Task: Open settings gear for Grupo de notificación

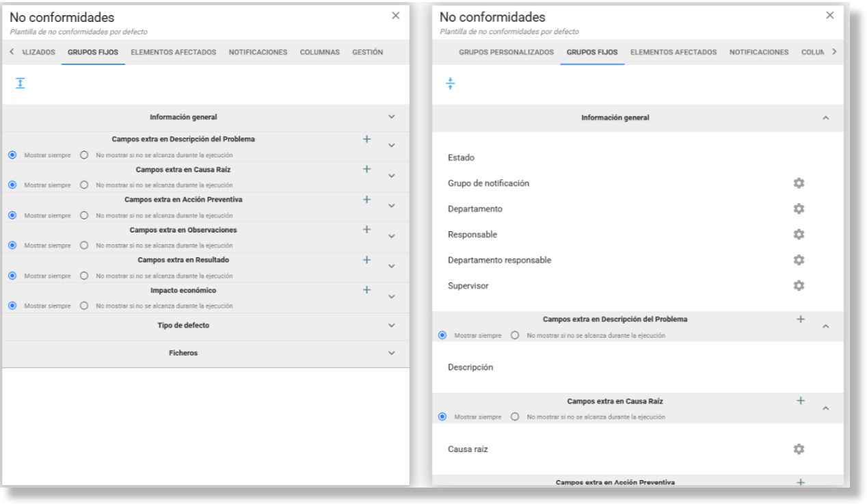Action: 798,183
